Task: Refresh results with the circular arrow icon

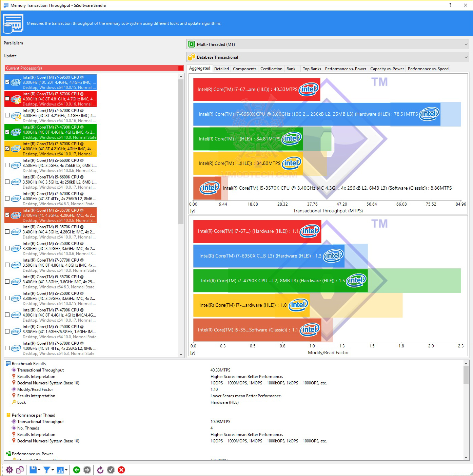Action: pos(100,470)
